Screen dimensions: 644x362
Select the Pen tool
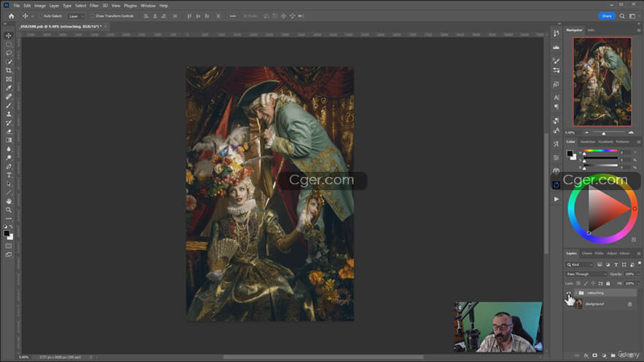[x=9, y=167]
